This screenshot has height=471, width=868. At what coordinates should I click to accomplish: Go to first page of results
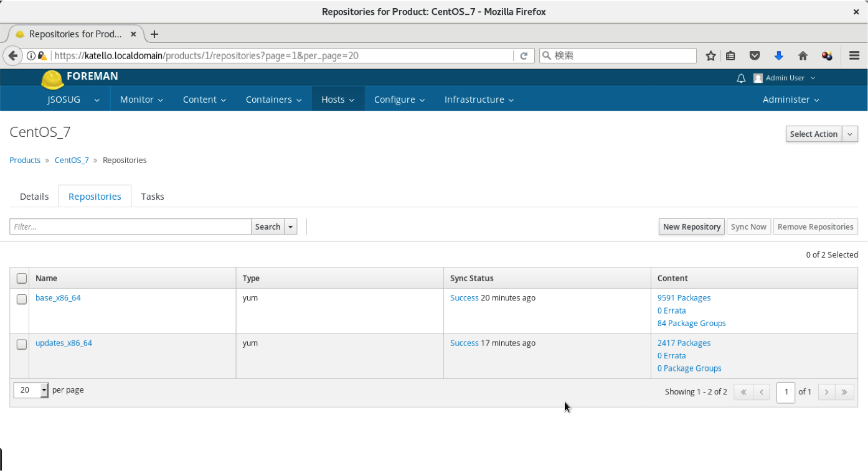pyautogui.click(x=743, y=392)
